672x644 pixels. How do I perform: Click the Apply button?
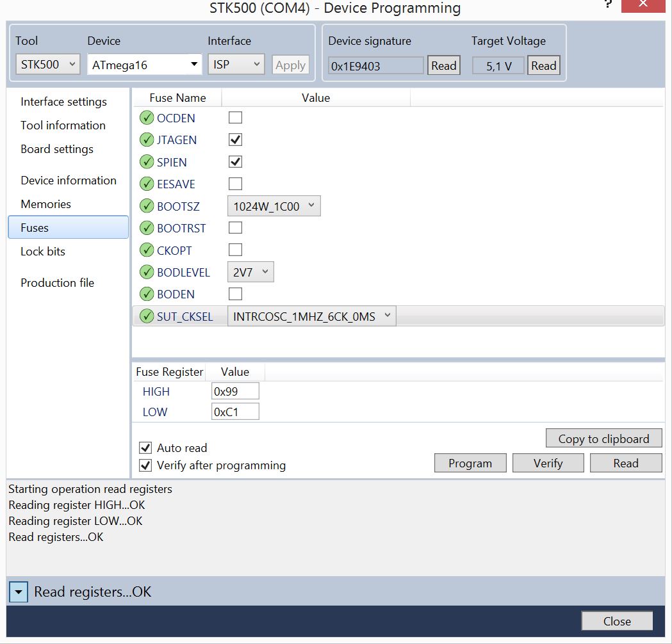click(x=291, y=65)
